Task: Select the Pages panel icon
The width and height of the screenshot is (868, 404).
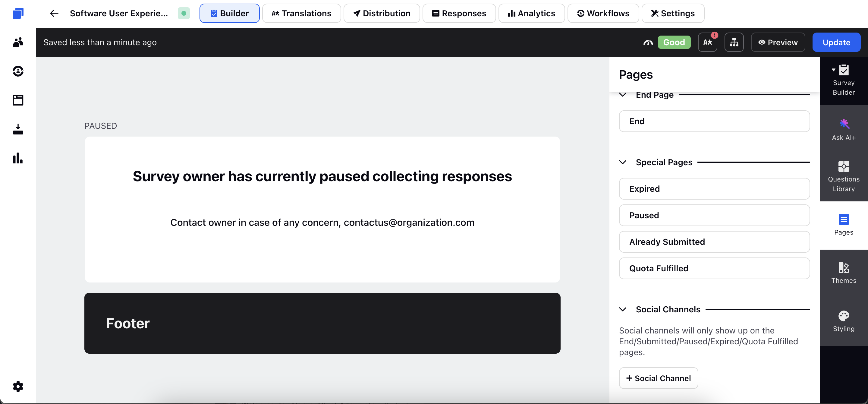Action: pyautogui.click(x=843, y=225)
